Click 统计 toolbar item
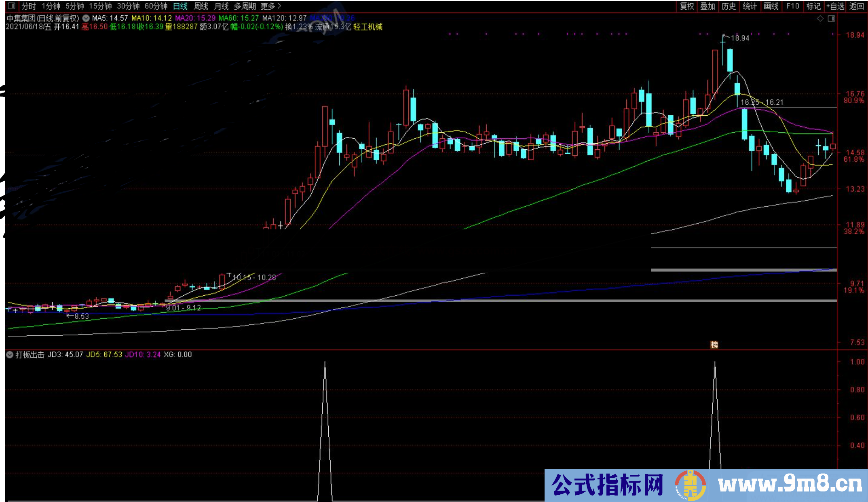The image size is (868, 502). (750, 6)
